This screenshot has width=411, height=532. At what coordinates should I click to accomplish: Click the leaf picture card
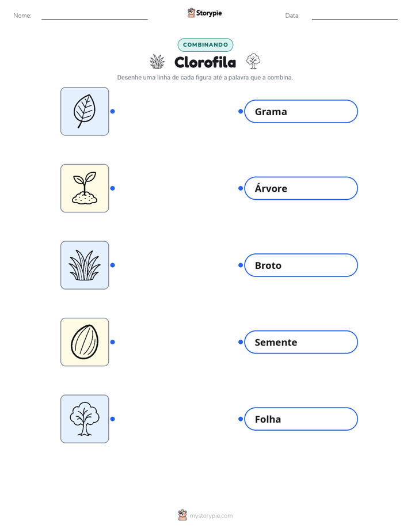point(85,111)
